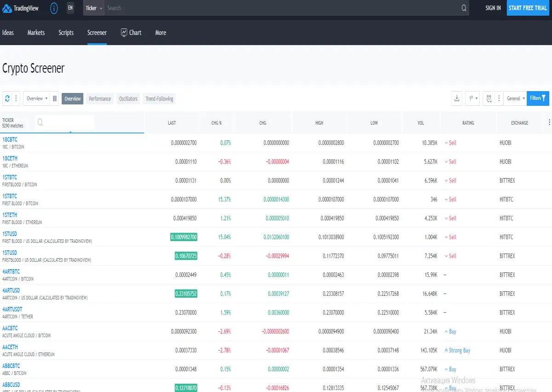552x392 pixels.
Task: Click the 5290 matches ticker header
Action: click(x=13, y=123)
